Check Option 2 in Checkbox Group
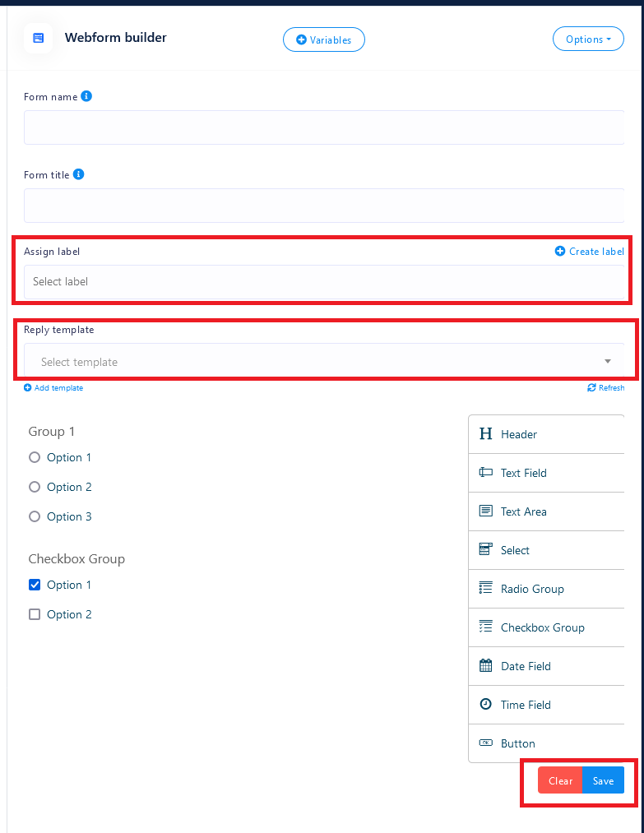Image resolution: width=644 pixels, height=833 pixels. pyautogui.click(x=35, y=614)
